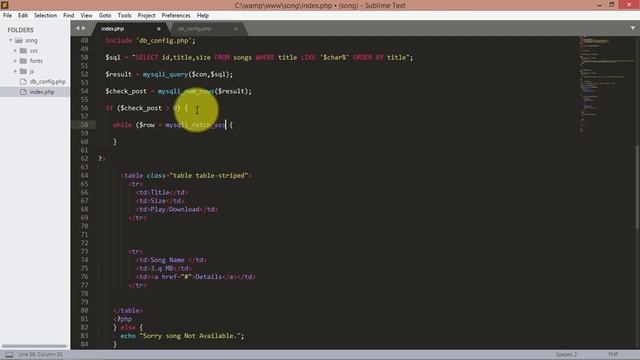Open db_config.php from the sidebar

pos(47,82)
